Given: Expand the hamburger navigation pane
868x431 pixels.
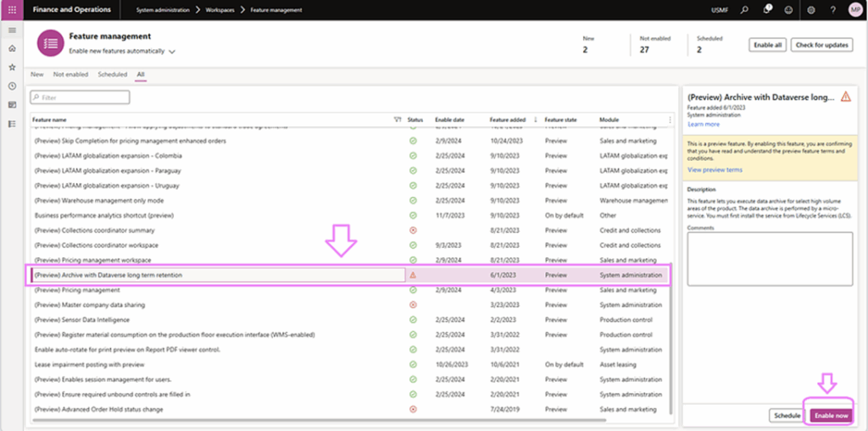Looking at the screenshot, I should coord(12,30).
